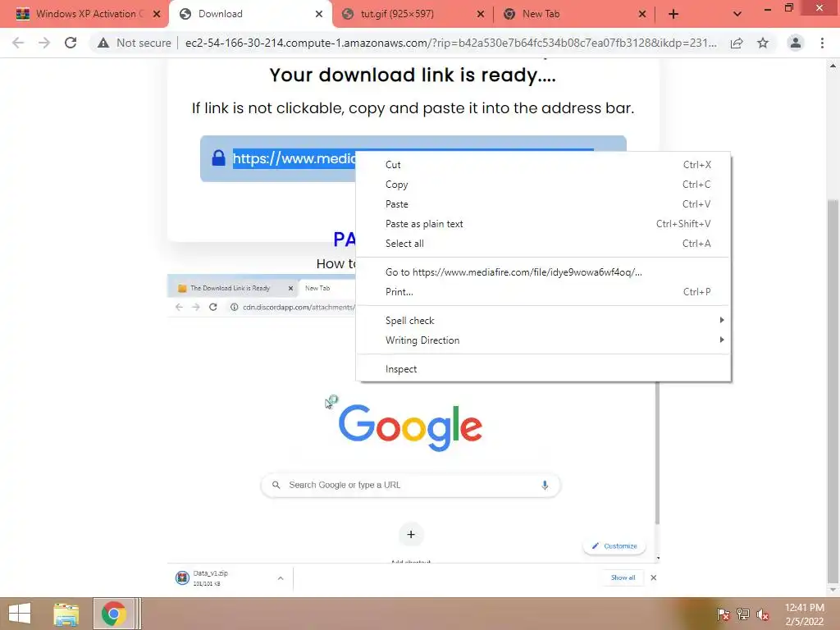
Task: Expand the tab search chevron
Action: pyautogui.click(x=737, y=14)
